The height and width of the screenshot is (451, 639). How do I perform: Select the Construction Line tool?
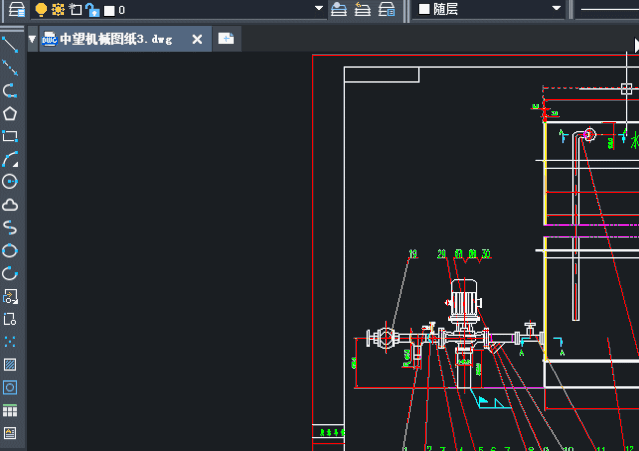(x=10, y=68)
